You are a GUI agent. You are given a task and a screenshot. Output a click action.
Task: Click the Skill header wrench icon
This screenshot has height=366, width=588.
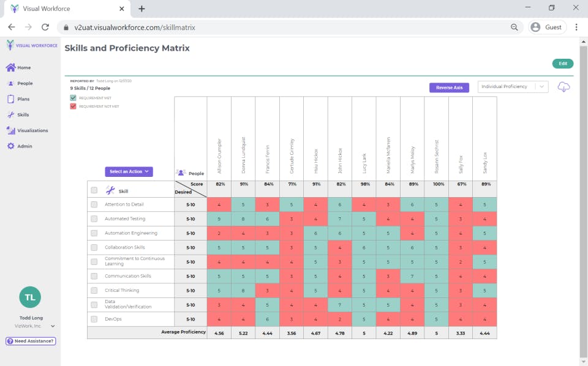coord(110,190)
